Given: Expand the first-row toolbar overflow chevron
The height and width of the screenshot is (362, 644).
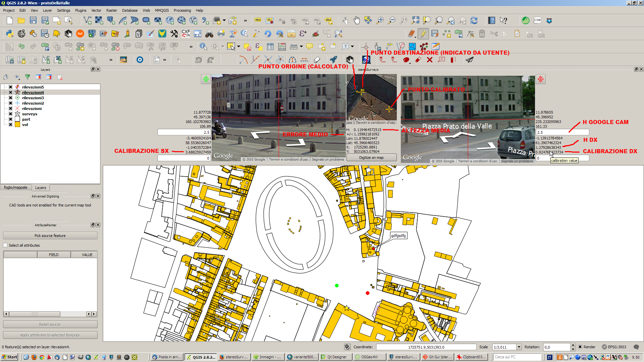Looking at the screenshot, I should pos(245,21).
